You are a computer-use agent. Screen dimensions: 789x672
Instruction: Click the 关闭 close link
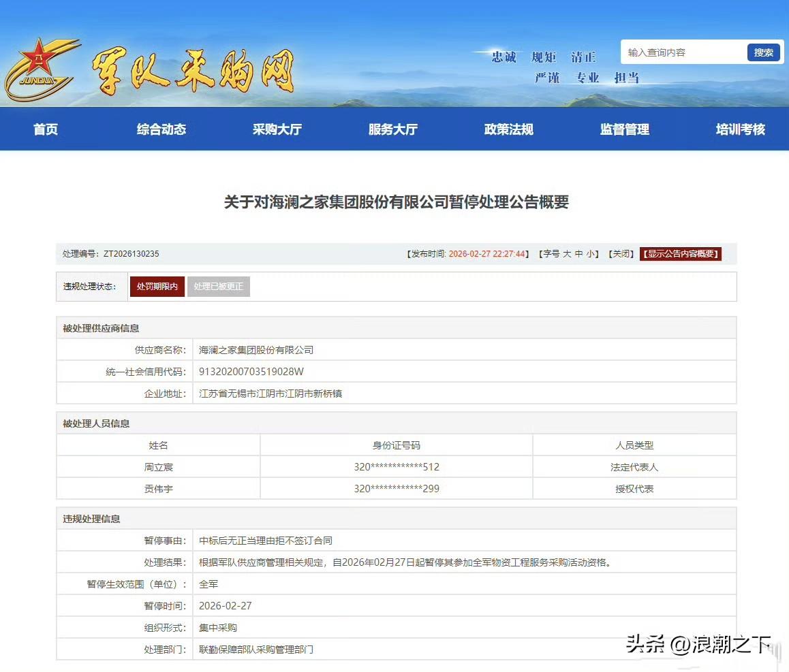(621, 254)
